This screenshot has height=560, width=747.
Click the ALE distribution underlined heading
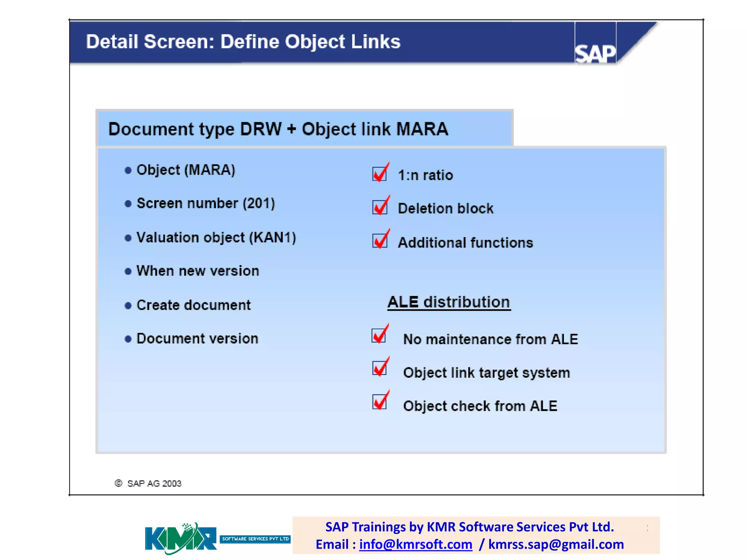(449, 302)
